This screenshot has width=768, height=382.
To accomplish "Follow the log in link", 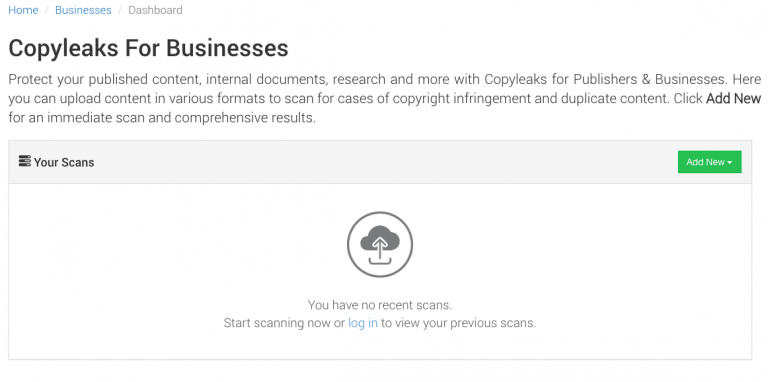I will click(363, 323).
